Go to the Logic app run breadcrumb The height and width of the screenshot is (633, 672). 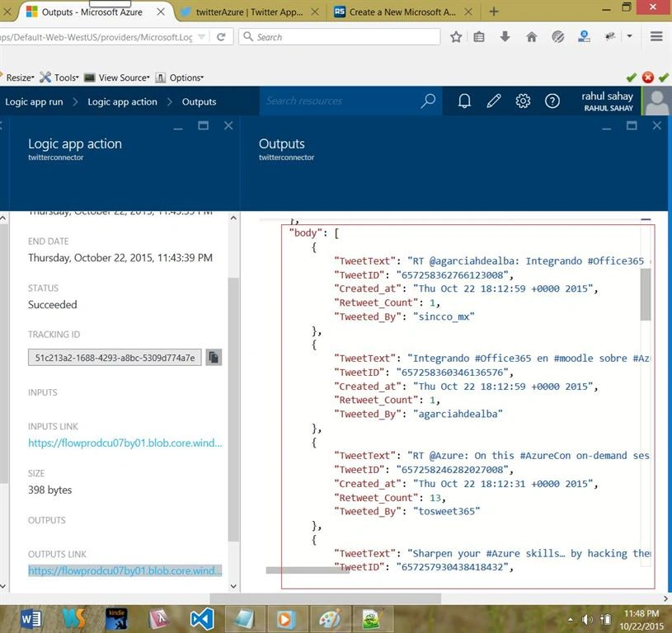pyautogui.click(x=34, y=101)
